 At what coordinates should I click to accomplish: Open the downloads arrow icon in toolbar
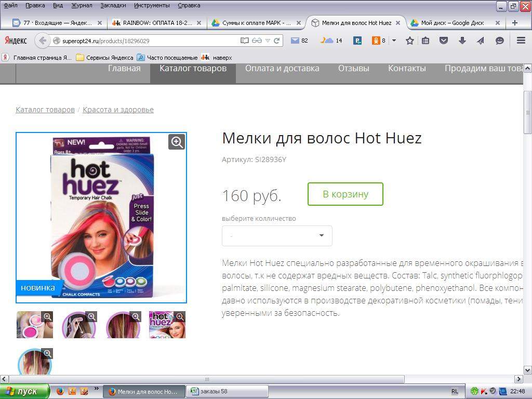(x=462, y=41)
